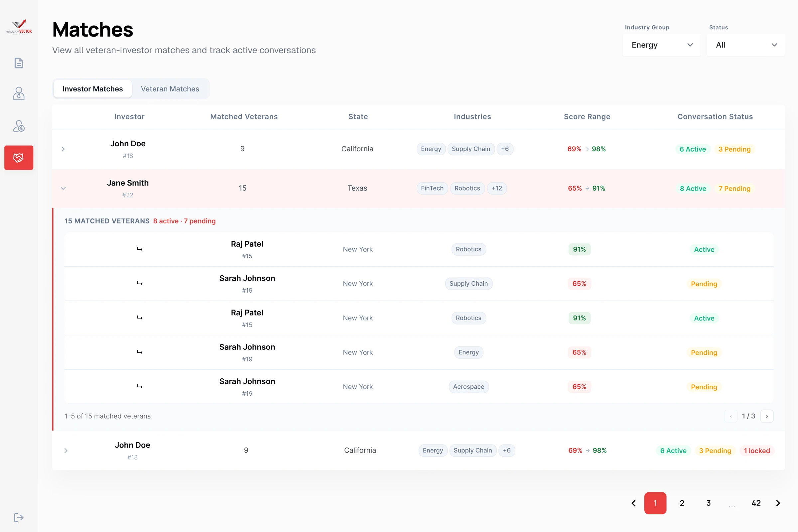Sort by the Score Range column header

587,117
